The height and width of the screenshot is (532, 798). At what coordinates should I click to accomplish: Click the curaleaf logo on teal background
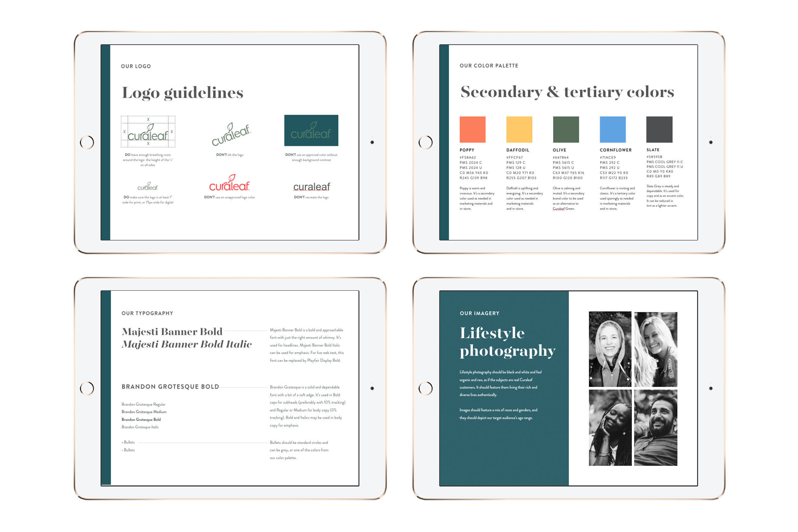[311, 131]
